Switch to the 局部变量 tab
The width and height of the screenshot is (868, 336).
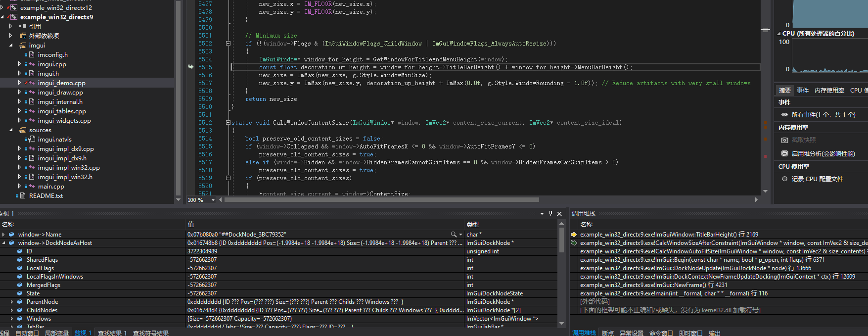coord(56,333)
